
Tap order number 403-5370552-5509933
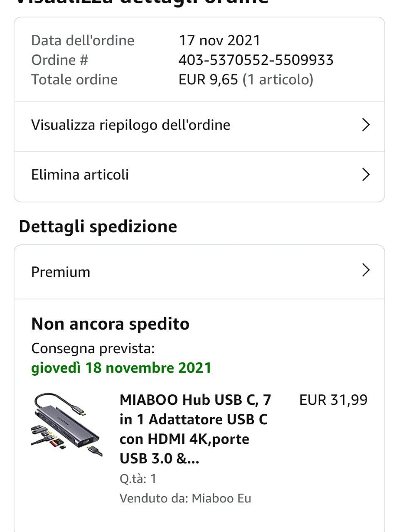point(256,60)
